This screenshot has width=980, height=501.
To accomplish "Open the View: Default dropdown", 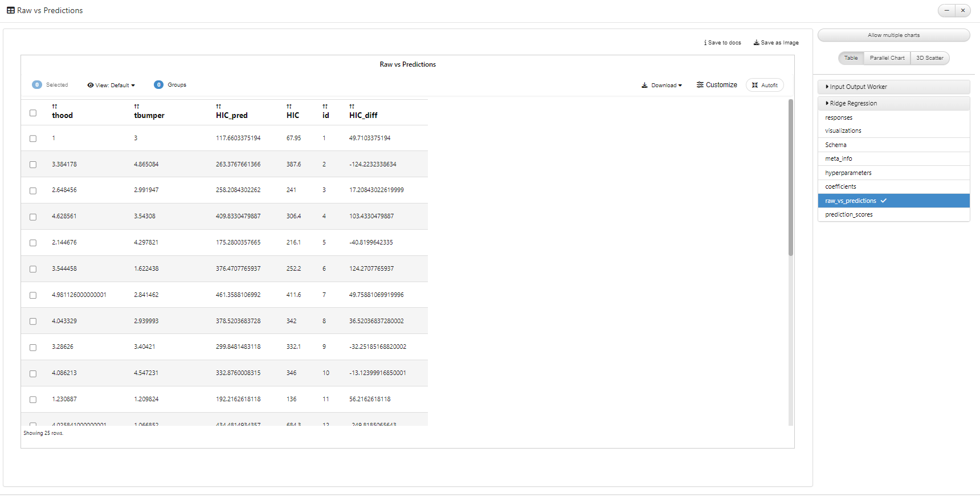I will [x=111, y=85].
